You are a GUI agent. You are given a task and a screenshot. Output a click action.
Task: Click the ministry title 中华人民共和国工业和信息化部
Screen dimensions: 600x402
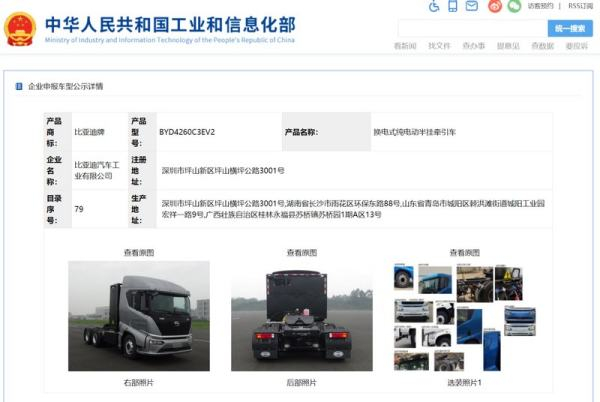[170, 25]
